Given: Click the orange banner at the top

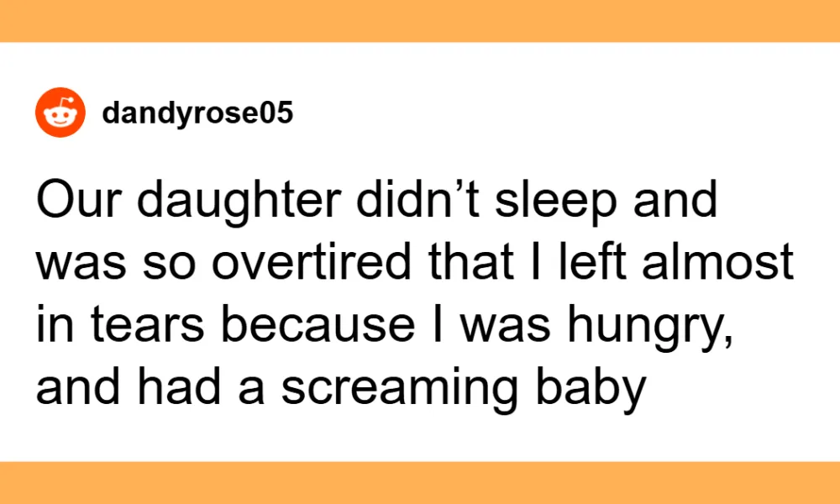Looking at the screenshot, I should [420, 20].
